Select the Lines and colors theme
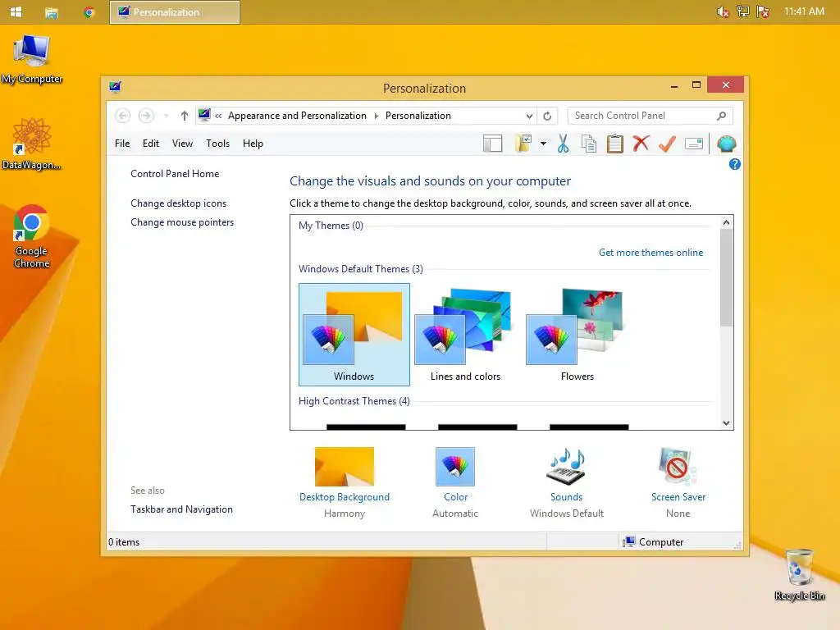This screenshot has height=630, width=840. (x=466, y=335)
